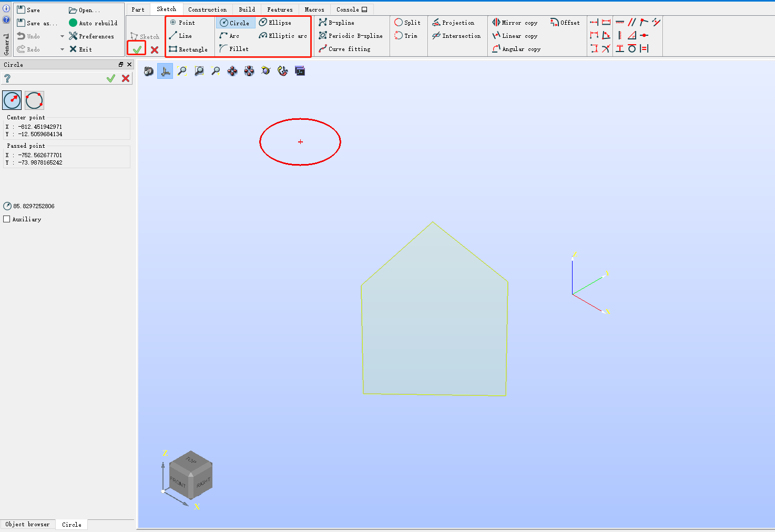Activate the Split tool
This screenshot has height=532, width=775.
(x=407, y=23)
